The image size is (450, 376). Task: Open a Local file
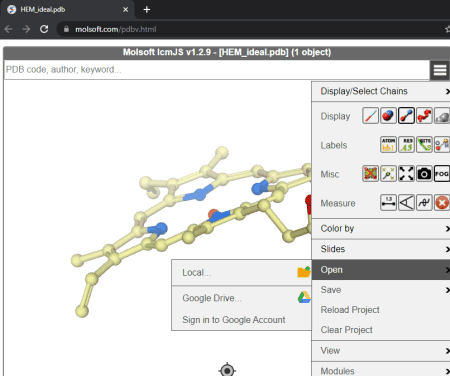(x=242, y=273)
